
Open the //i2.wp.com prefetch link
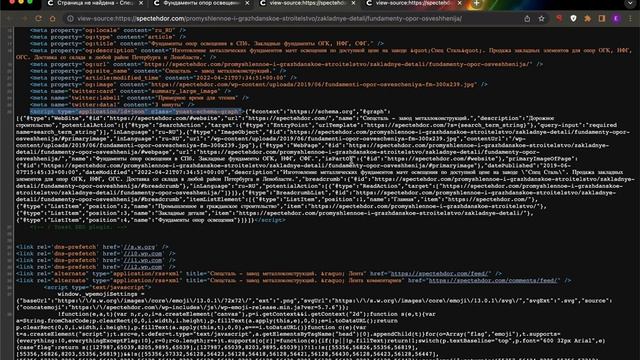click(x=142, y=267)
